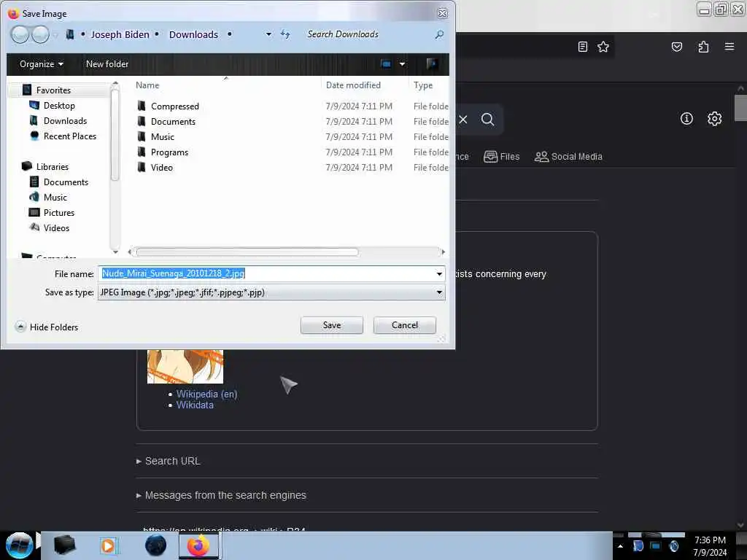Open the Organize dropdown menu

[42, 64]
